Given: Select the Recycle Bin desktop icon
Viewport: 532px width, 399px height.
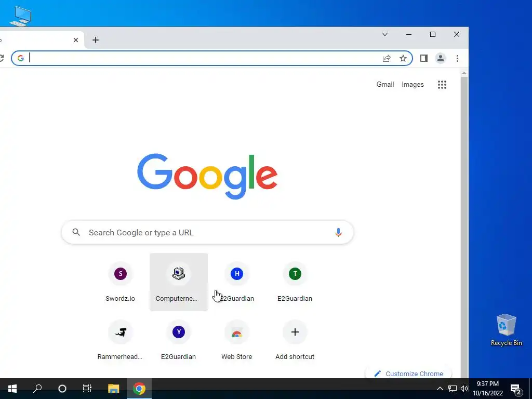Looking at the screenshot, I should point(506,330).
